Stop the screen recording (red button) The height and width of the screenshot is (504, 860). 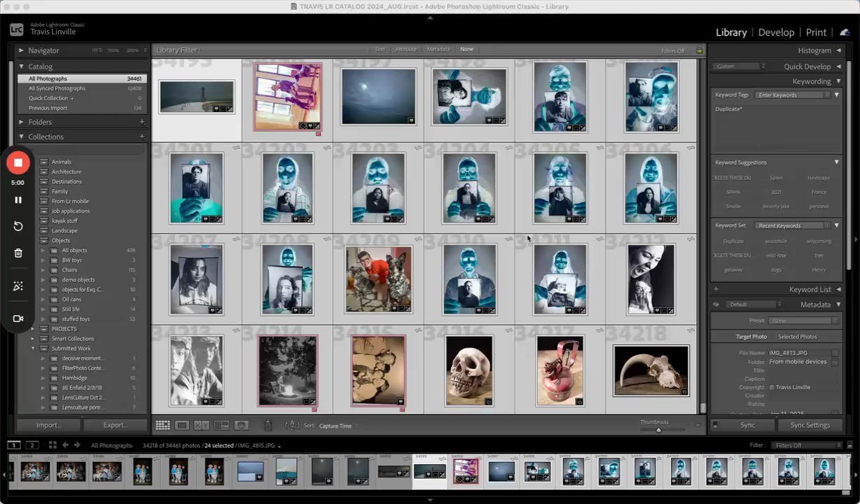point(18,162)
